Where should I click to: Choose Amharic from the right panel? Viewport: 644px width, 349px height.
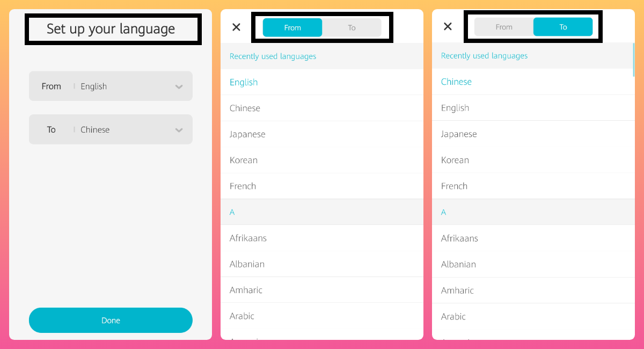[x=457, y=290]
